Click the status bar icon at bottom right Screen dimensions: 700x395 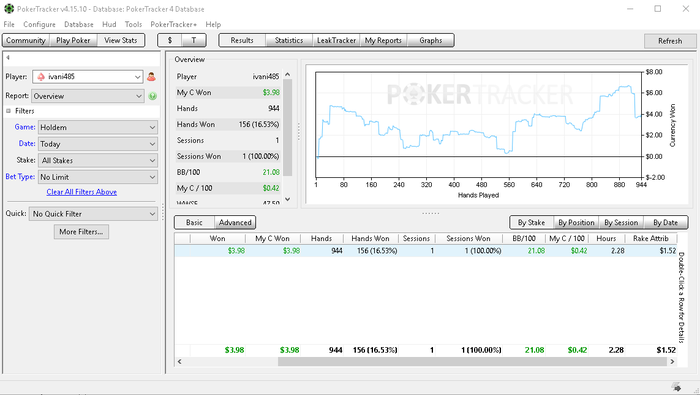(x=676, y=387)
